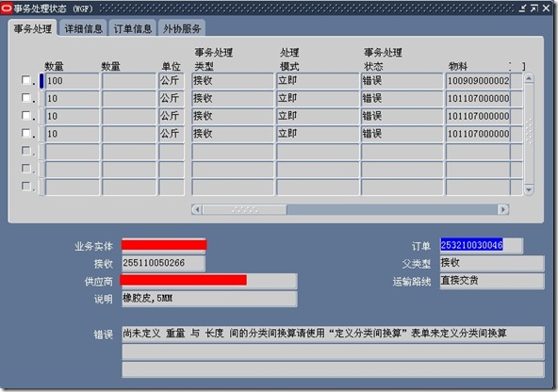Select 处理模式 cell 立即 in first row
This screenshot has width=558, height=392.
[318, 81]
